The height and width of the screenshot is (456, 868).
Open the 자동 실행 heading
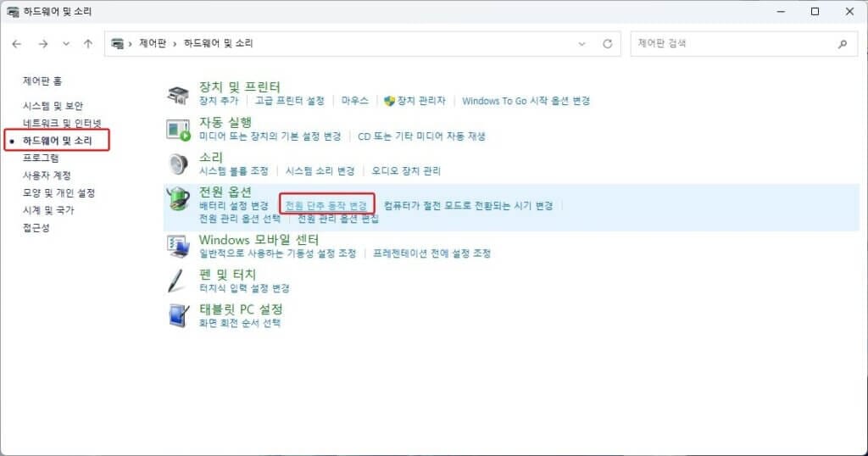pos(225,122)
